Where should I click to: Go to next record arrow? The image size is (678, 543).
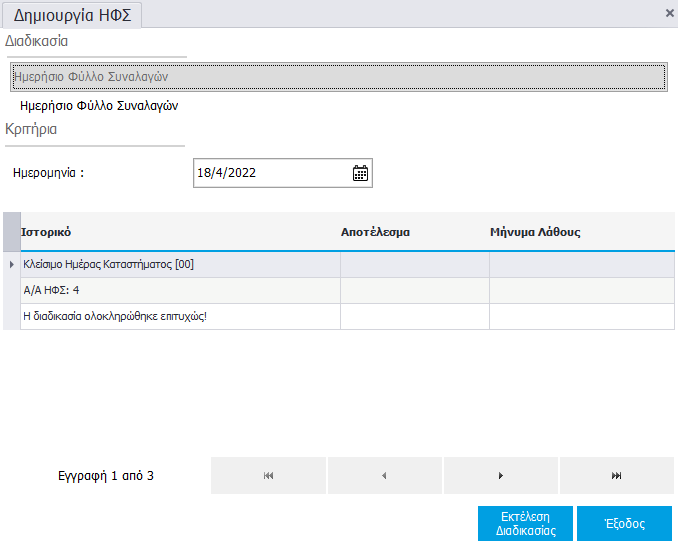500,476
